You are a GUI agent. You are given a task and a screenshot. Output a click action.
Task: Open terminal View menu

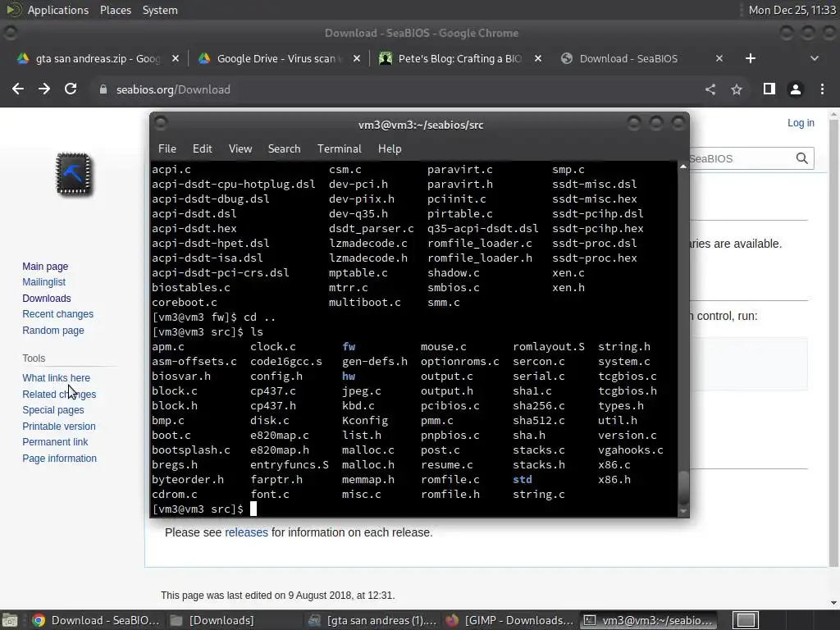[x=240, y=149]
